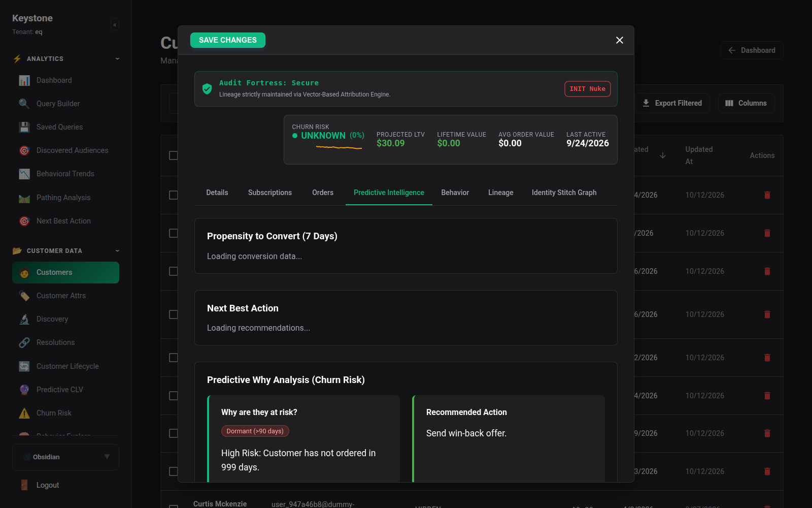
Task: Go to Discovered Audiences target icon
Action: click(24, 150)
